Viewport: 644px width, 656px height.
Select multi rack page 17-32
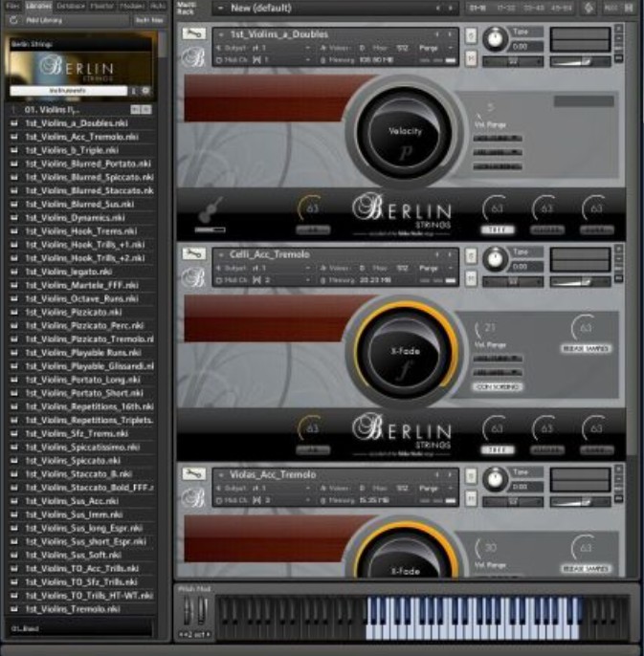click(x=505, y=8)
